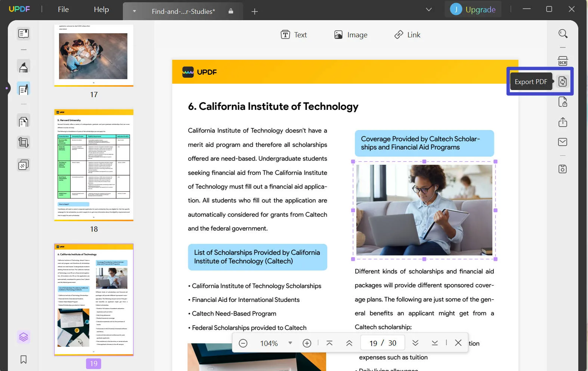The width and height of the screenshot is (588, 371).
Task: Open the File menu
Action: pyautogui.click(x=63, y=9)
